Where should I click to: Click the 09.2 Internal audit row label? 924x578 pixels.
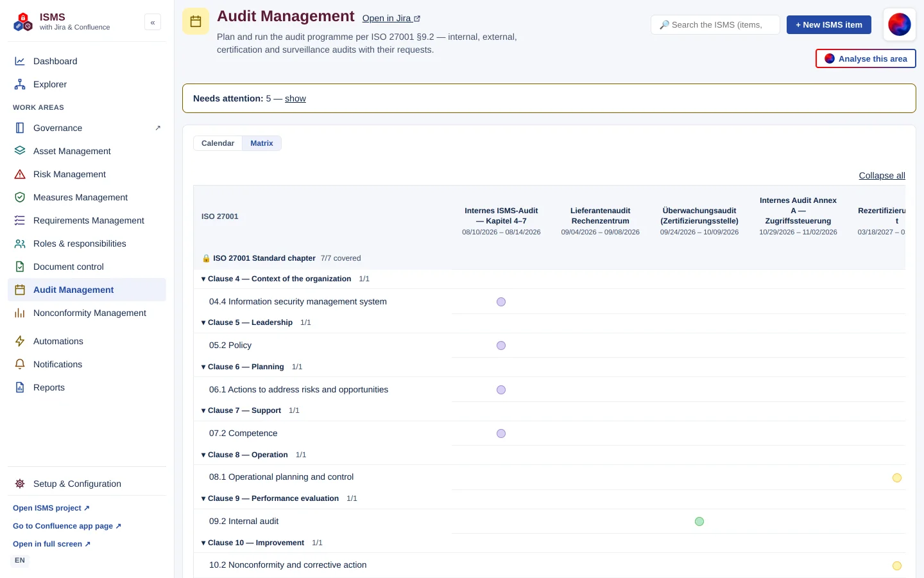244,521
